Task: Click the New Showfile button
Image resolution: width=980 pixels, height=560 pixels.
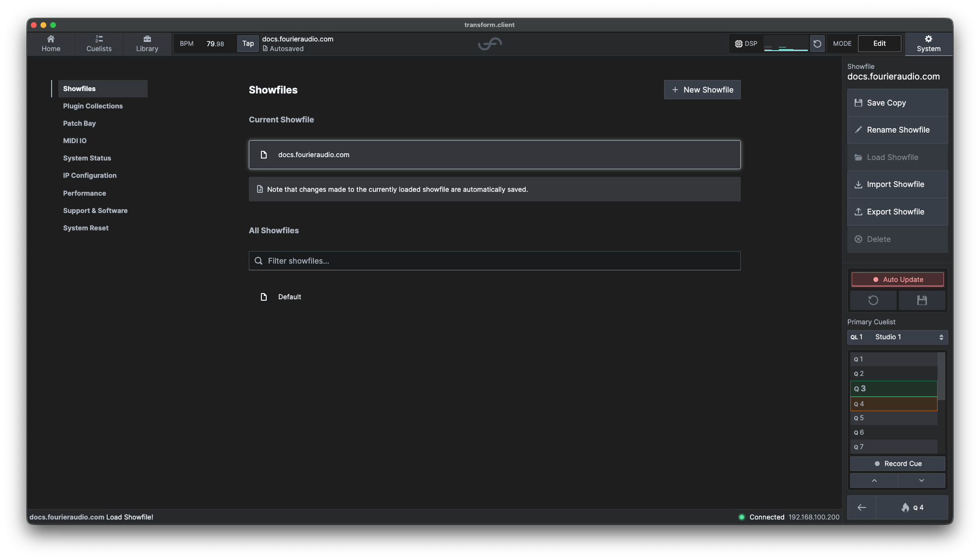Action: pyautogui.click(x=702, y=90)
